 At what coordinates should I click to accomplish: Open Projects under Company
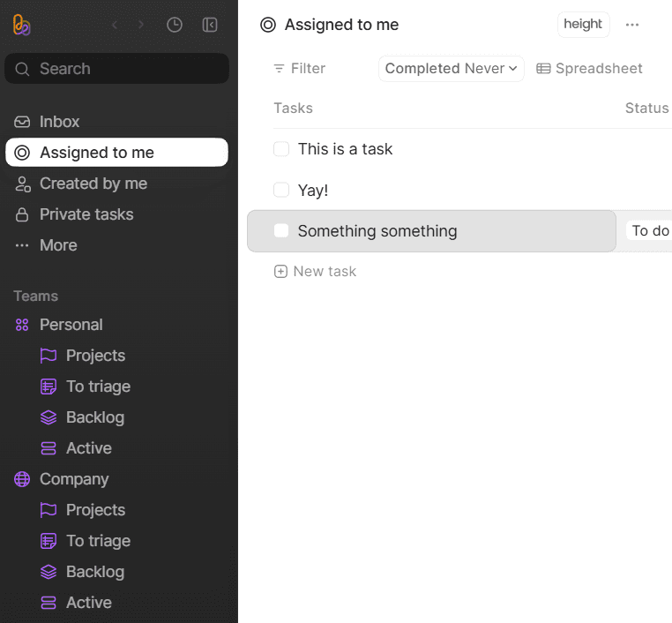[116, 510]
